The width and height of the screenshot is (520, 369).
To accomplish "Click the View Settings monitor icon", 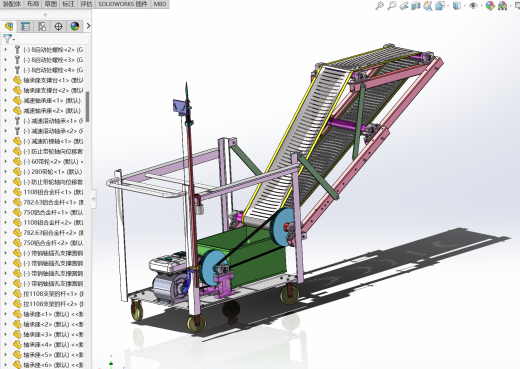I will pos(517,6).
